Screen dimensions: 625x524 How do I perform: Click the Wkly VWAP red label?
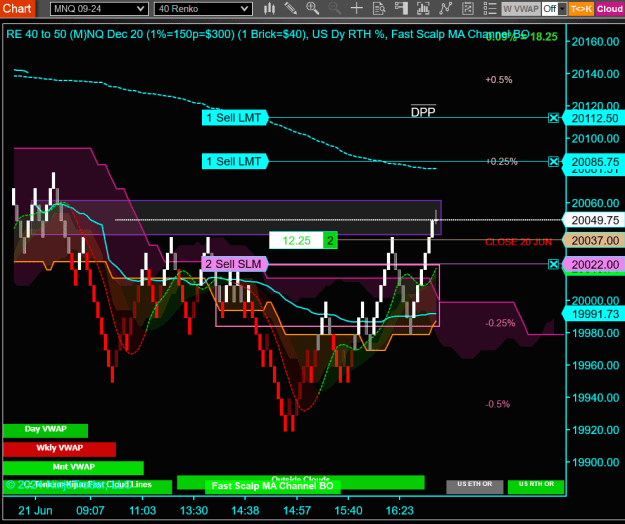pos(59,449)
